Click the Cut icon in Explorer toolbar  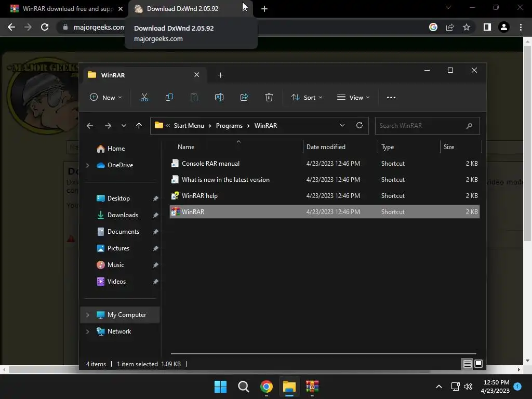tap(144, 97)
